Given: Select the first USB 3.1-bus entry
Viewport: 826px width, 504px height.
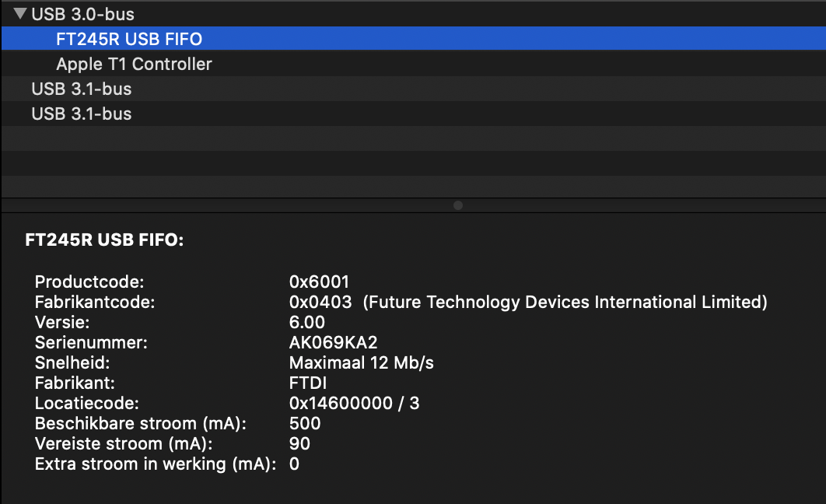Looking at the screenshot, I should tap(80, 89).
